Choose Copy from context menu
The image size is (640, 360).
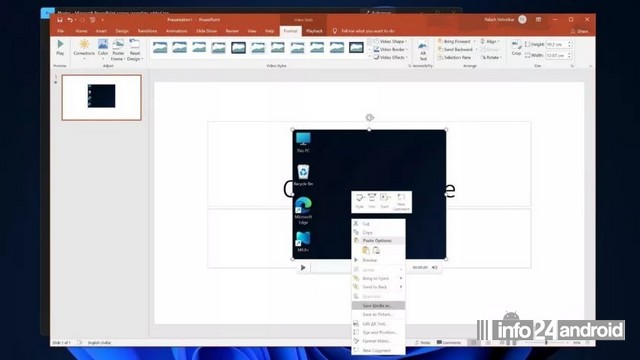tap(378, 232)
